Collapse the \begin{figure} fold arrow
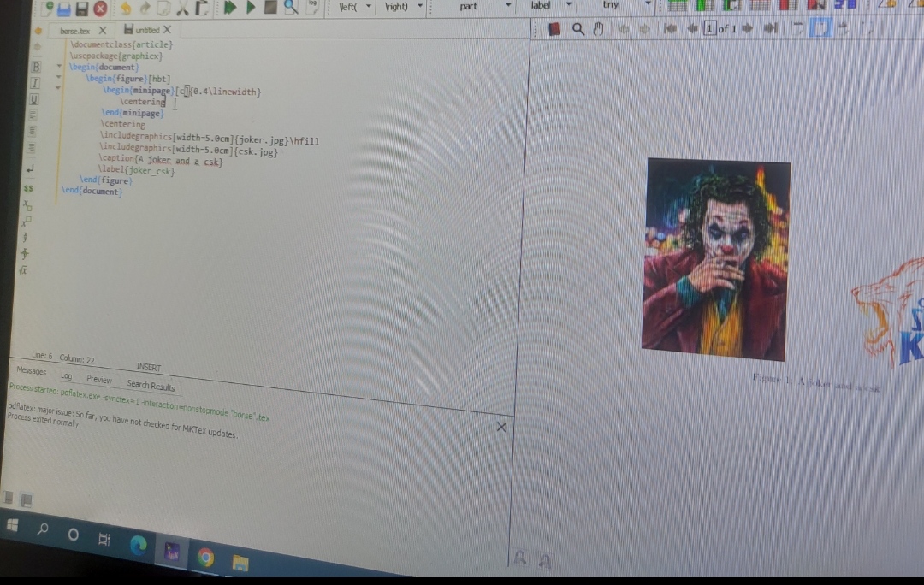The height and width of the screenshot is (585, 924). (58, 77)
